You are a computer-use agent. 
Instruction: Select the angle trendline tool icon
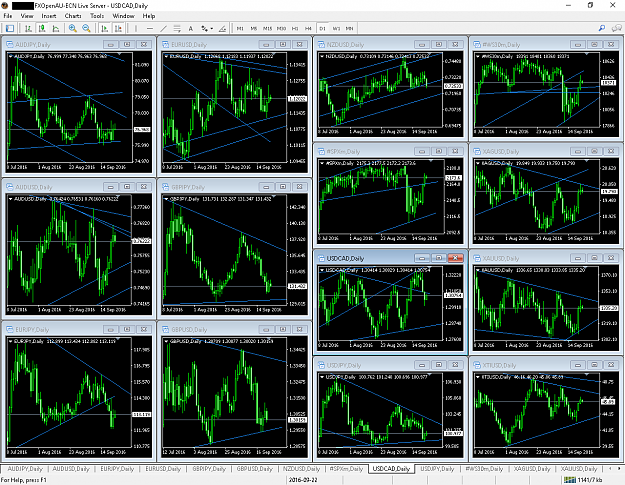pos(222,28)
